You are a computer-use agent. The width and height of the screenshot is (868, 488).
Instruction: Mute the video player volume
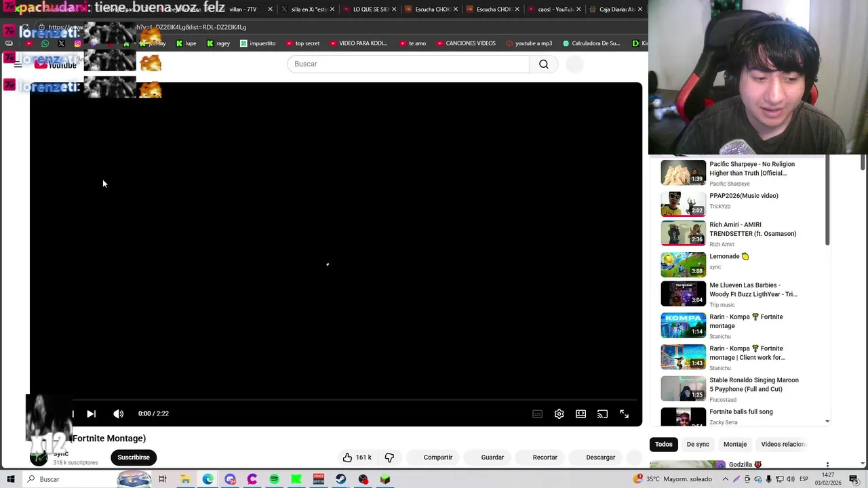(118, 413)
